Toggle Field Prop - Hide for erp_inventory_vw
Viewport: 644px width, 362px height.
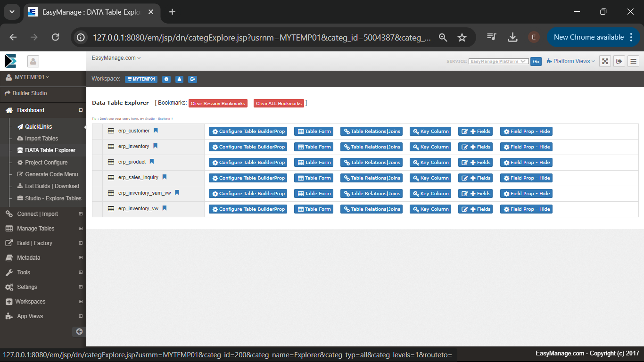pos(526,209)
